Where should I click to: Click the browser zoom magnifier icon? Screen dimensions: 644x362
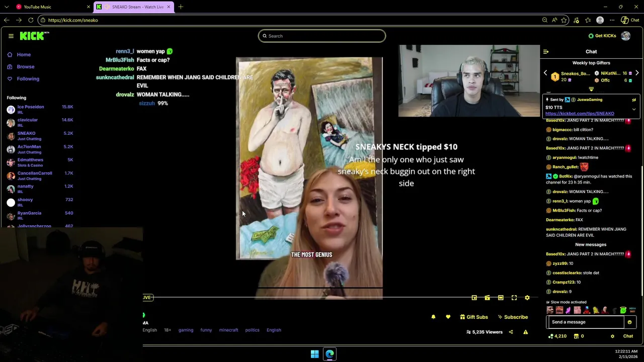[x=544, y=20]
